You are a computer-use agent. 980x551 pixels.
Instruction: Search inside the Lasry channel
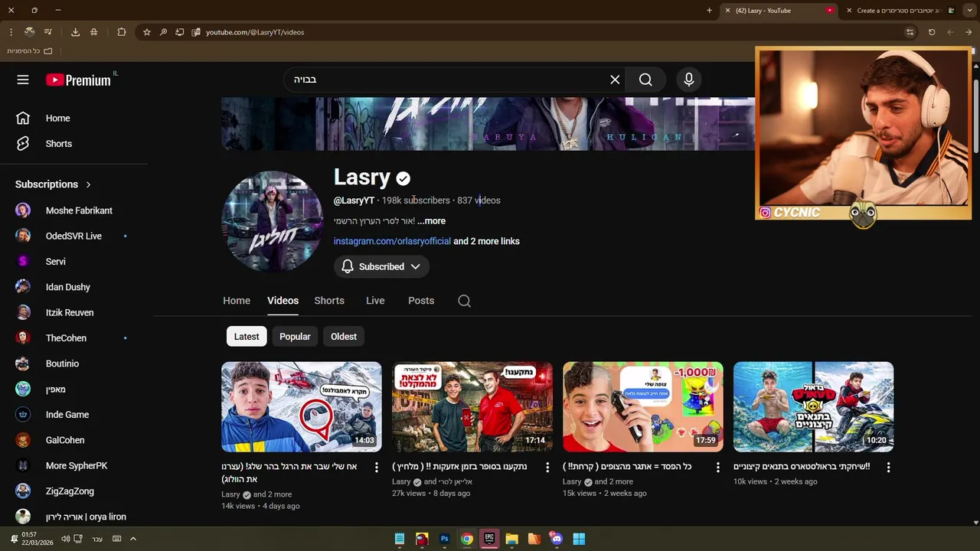464,301
